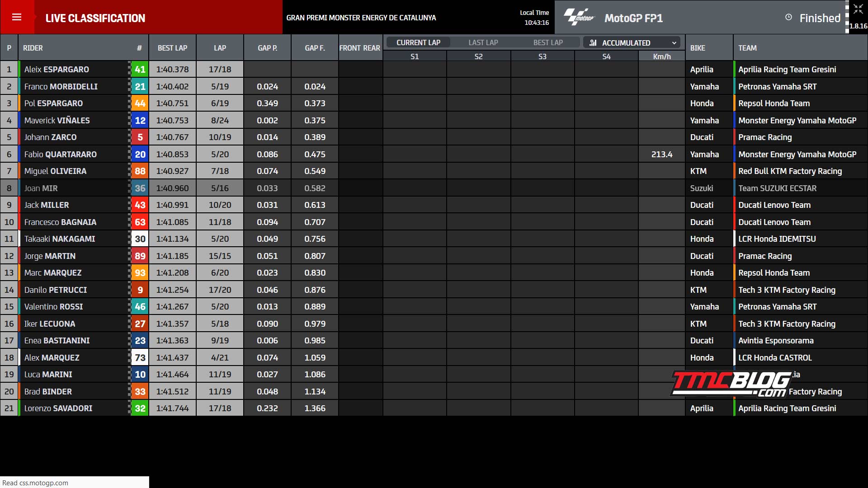Select rider Brad BINDER
868x488 pixels.
pos(48,391)
